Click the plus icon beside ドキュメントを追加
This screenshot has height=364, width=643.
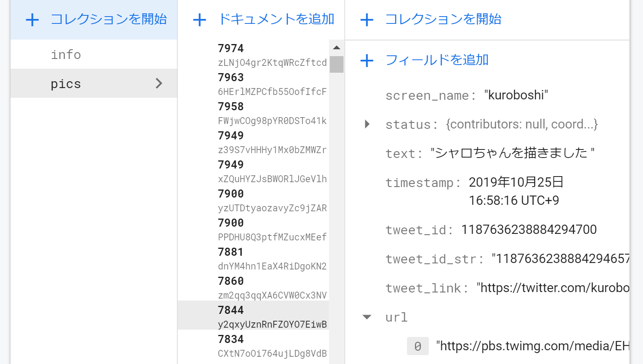click(200, 20)
